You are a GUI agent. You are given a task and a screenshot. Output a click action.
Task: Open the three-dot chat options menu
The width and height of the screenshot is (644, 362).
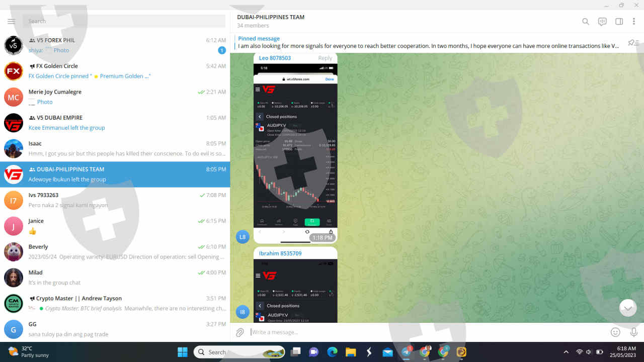[x=634, y=22]
